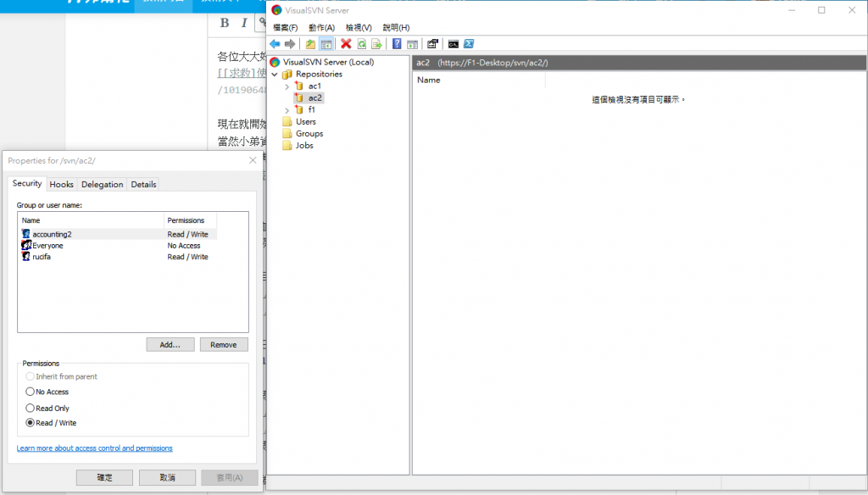
Task: Open the 檢視(V) menu
Action: [359, 27]
